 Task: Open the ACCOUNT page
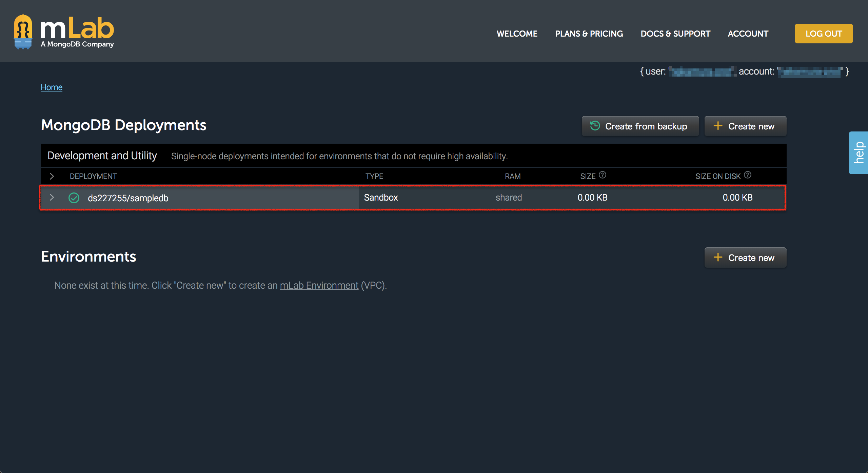tap(748, 34)
